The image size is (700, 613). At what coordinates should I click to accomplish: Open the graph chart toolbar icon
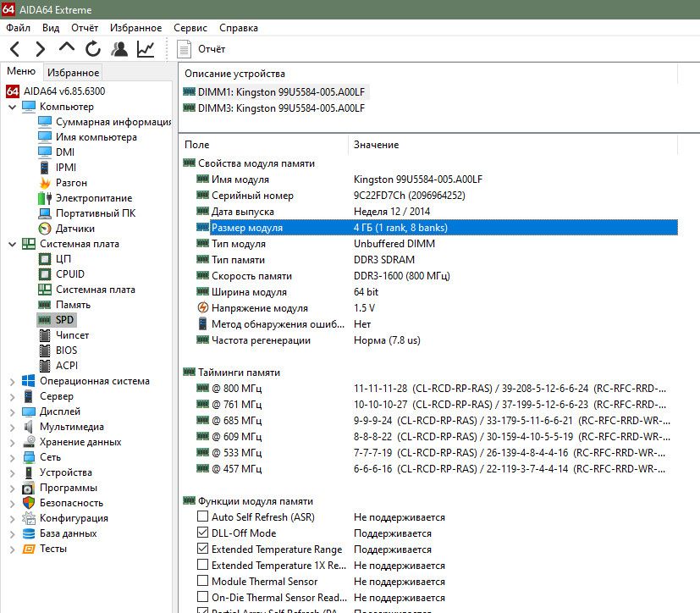pyautogui.click(x=146, y=48)
